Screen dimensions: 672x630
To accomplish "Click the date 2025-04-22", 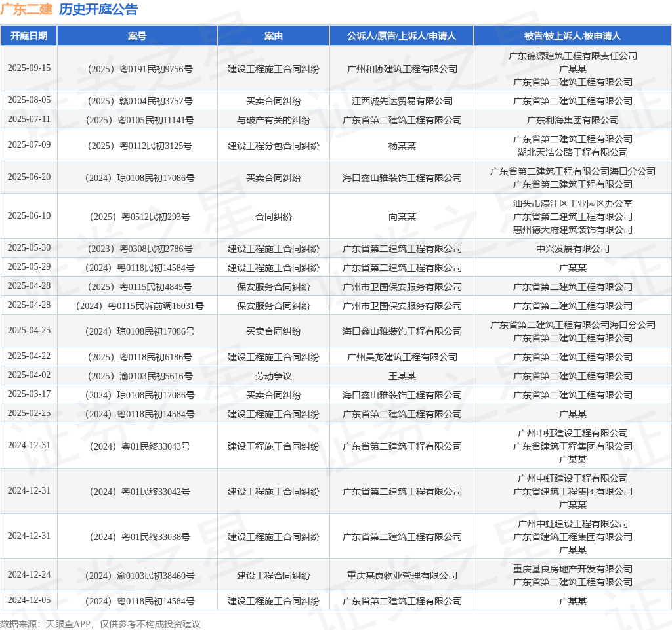I will (x=29, y=356).
